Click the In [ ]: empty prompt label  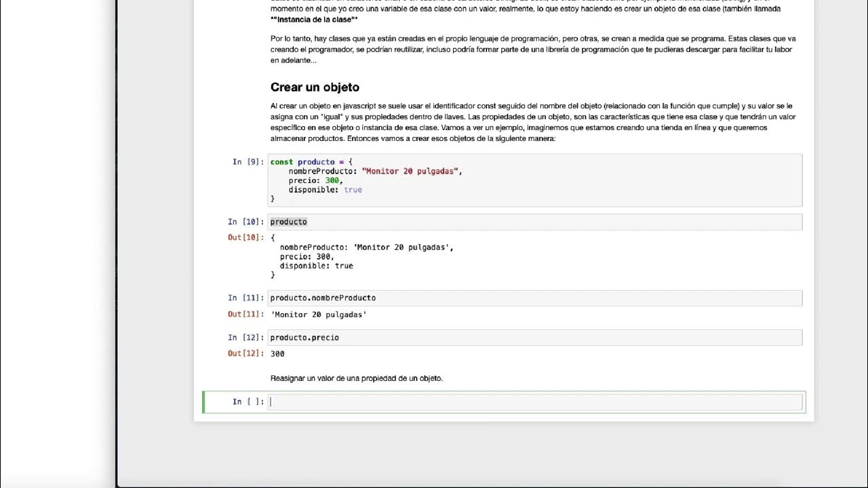point(248,402)
